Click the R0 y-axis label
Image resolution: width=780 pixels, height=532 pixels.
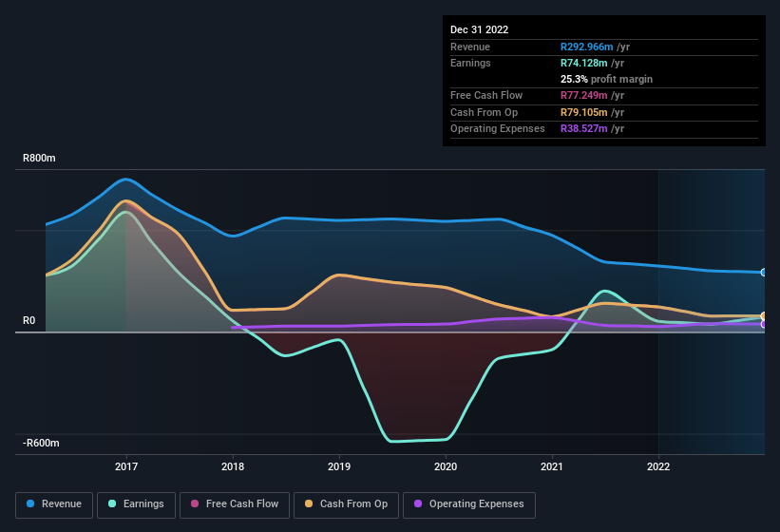coord(29,321)
